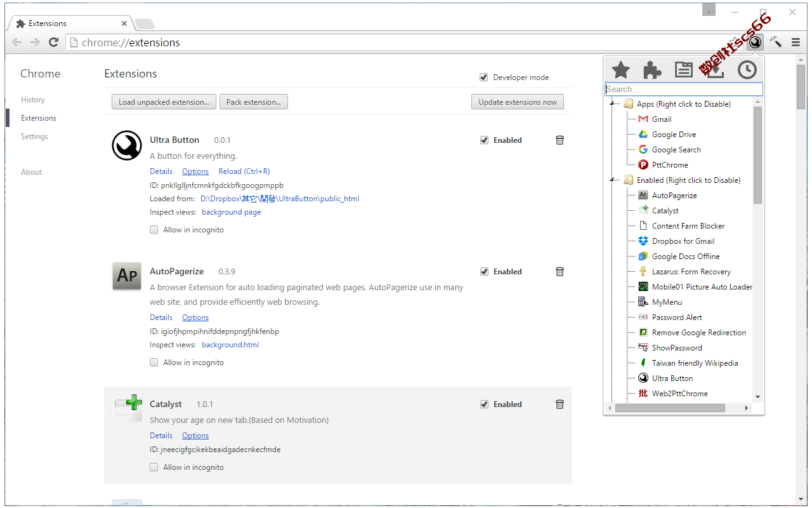Click popup list scroll-up arrow
Image resolution: width=812 pixels, height=508 pixels.
coord(757,102)
